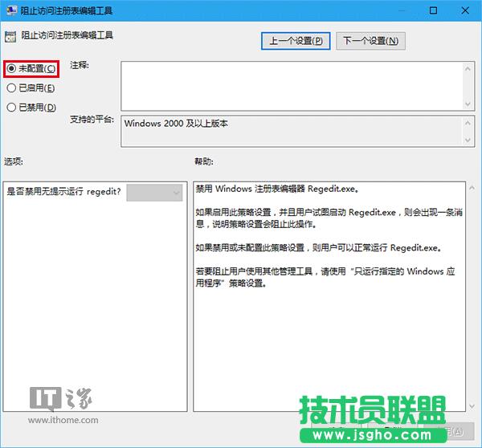Open the regedit silent-run dropdown

coord(155,193)
